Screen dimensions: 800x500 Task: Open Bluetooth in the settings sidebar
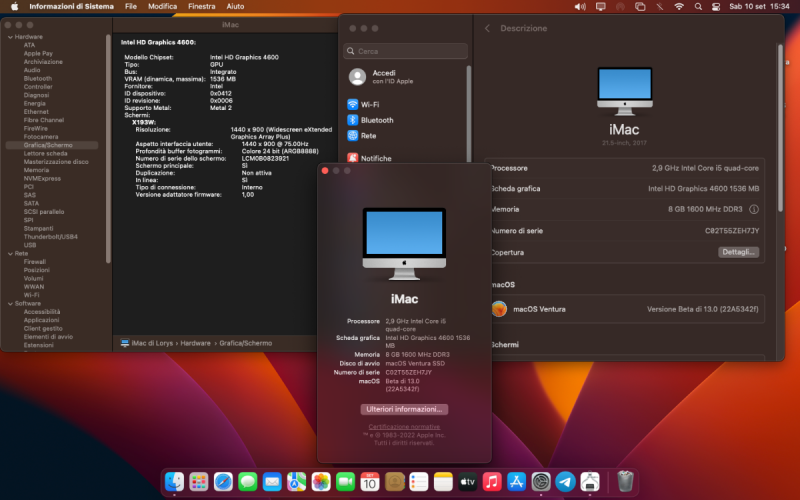376,120
